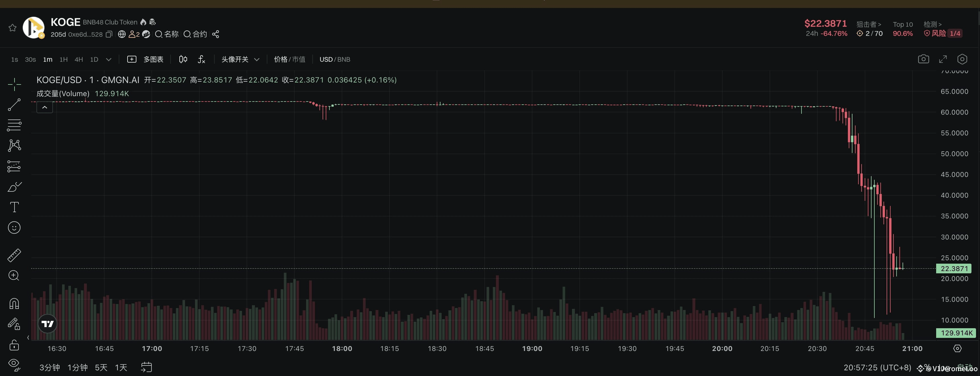
Task: Set range to 1分钟
Action: (x=78, y=367)
